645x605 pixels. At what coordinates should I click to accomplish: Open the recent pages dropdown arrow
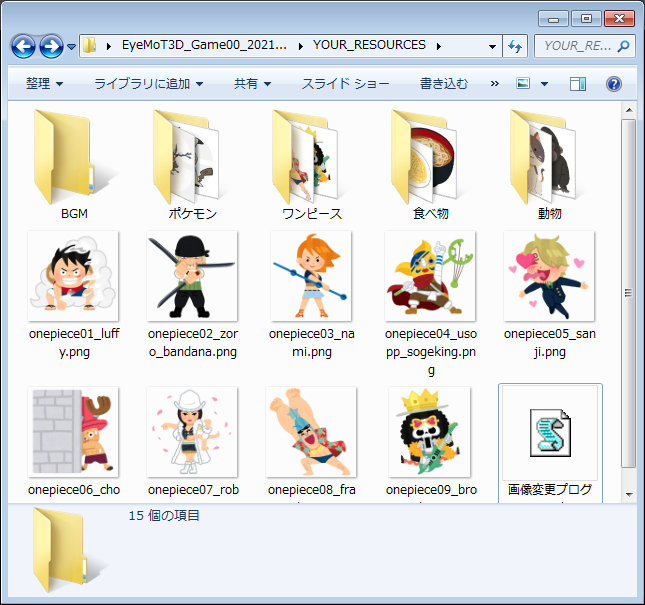coord(71,47)
